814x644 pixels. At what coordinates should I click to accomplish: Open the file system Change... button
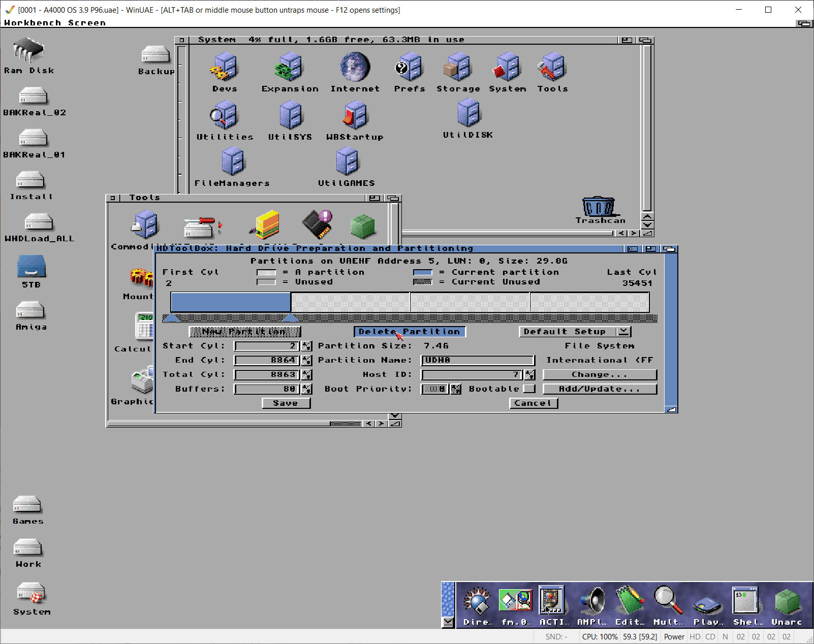600,374
